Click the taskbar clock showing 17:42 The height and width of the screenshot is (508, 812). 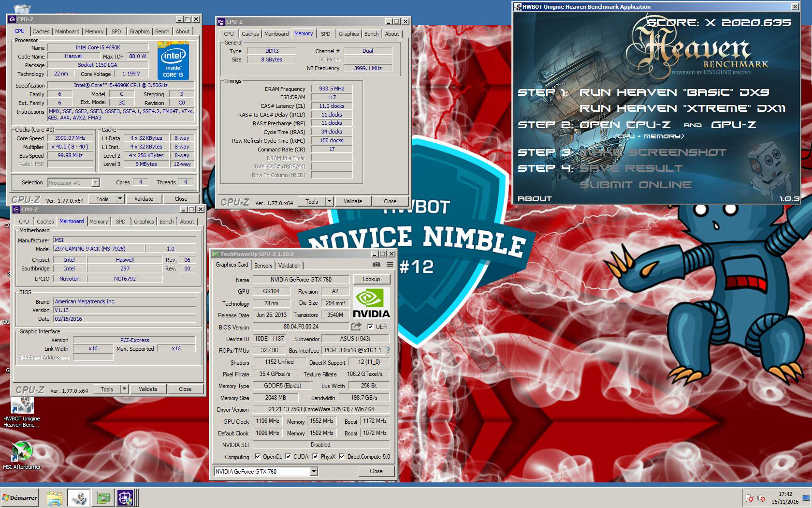pos(785,494)
